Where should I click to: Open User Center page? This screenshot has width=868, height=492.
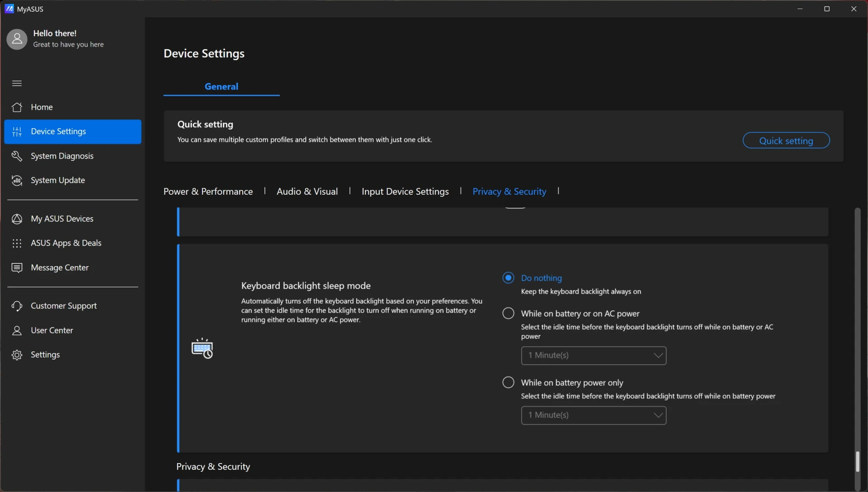pyautogui.click(x=72, y=330)
